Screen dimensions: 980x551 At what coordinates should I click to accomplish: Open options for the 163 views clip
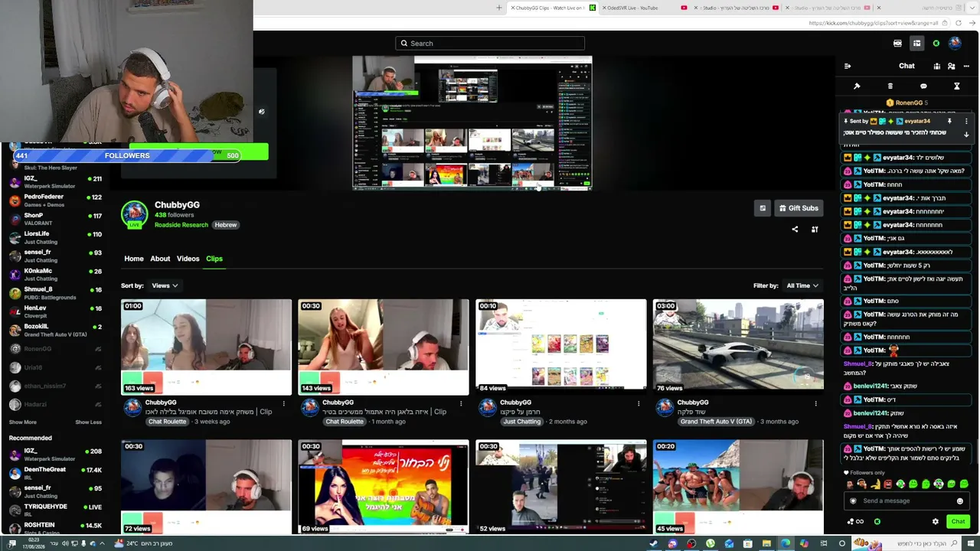284,403
